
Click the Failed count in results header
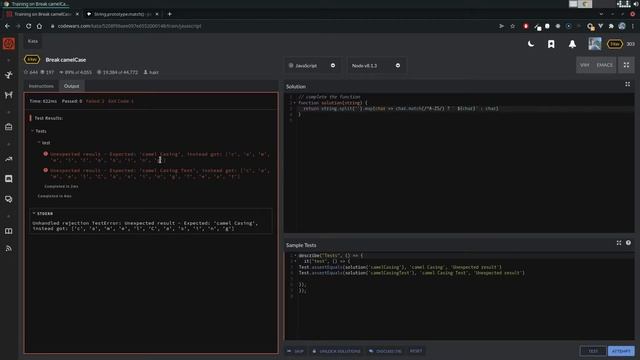pos(95,101)
